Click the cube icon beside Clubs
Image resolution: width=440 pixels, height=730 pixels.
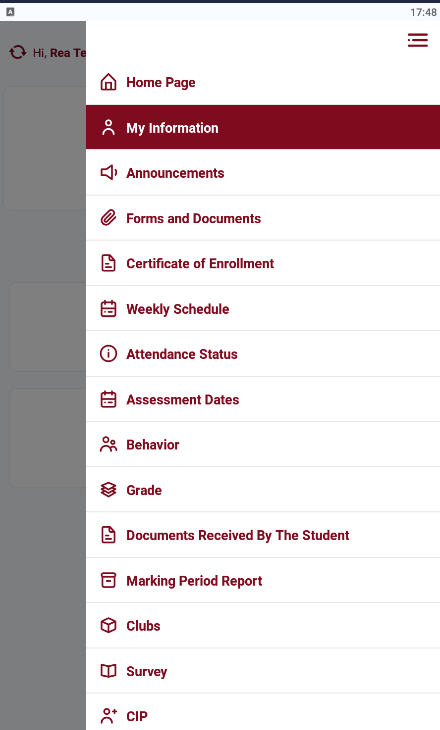[108, 625]
